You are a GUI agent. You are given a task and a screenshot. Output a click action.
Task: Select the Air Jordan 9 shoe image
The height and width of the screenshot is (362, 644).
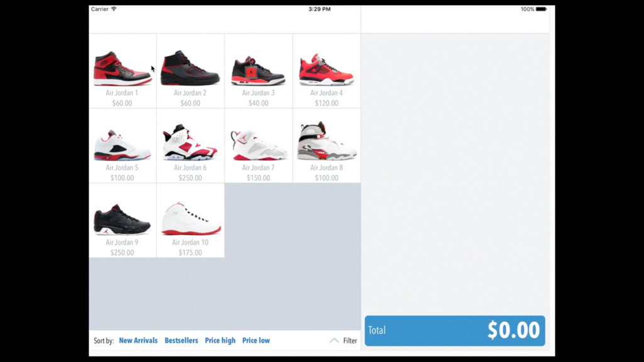pos(122,219)
